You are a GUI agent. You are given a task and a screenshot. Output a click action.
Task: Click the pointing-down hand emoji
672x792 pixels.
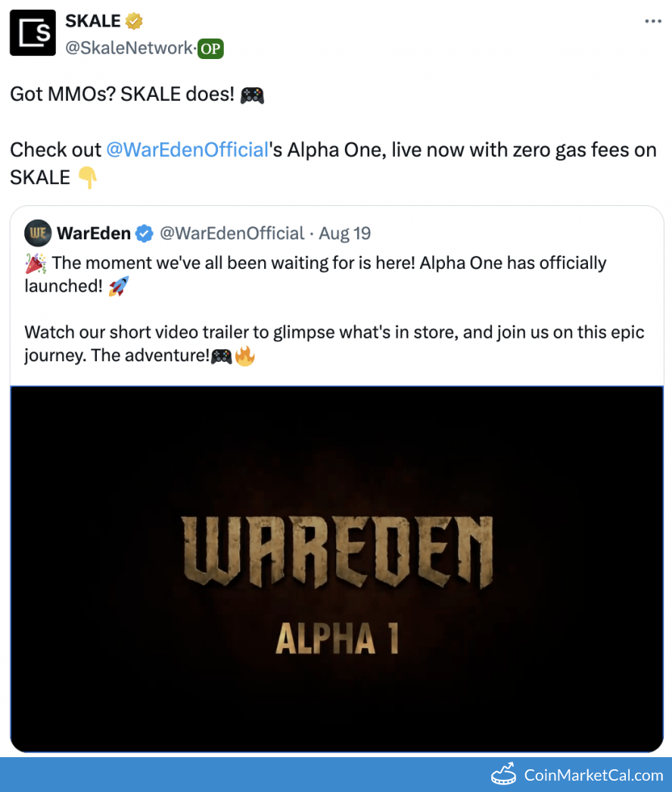coord(87,178)
